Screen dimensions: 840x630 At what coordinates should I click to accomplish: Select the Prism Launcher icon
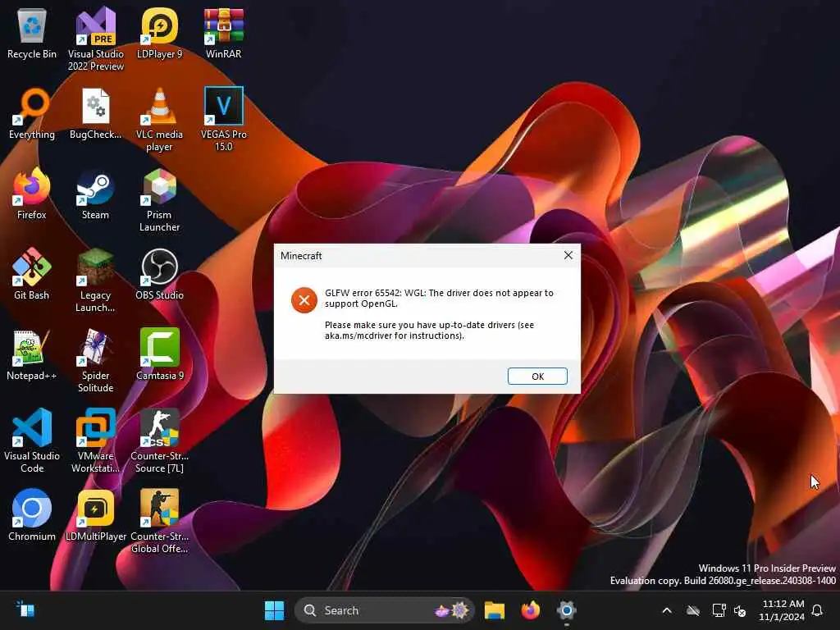pyautogui.click(x=160, y=200)
